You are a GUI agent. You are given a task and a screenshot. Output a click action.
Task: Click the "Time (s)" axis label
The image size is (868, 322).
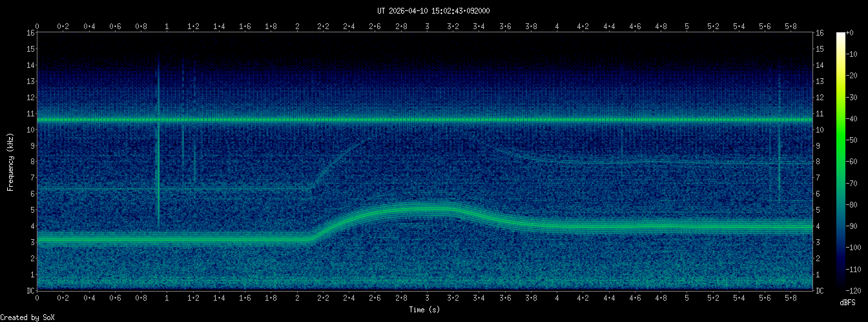click(425, 310)
